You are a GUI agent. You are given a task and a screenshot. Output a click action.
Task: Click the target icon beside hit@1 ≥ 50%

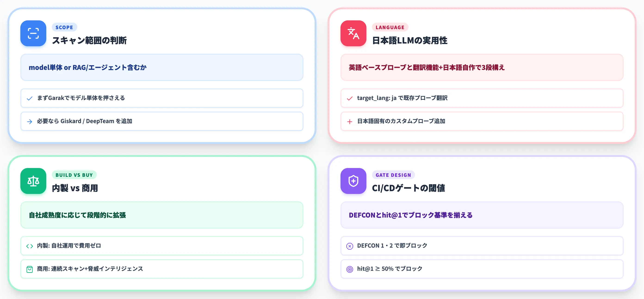coord(350,269)
